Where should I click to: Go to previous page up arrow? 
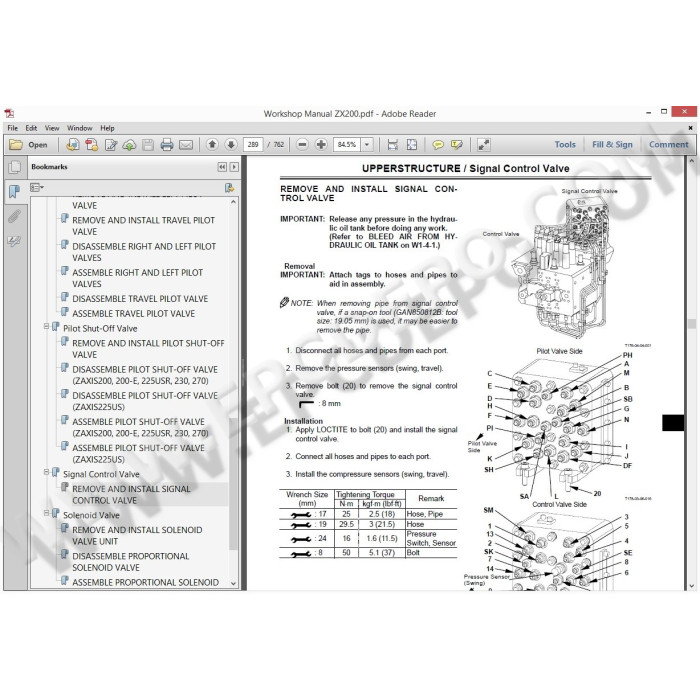pyautogui.click(x=212, y=144)
